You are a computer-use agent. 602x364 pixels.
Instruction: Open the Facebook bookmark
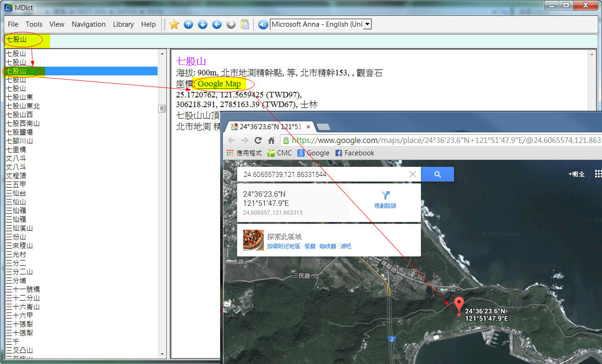(355, 153)
